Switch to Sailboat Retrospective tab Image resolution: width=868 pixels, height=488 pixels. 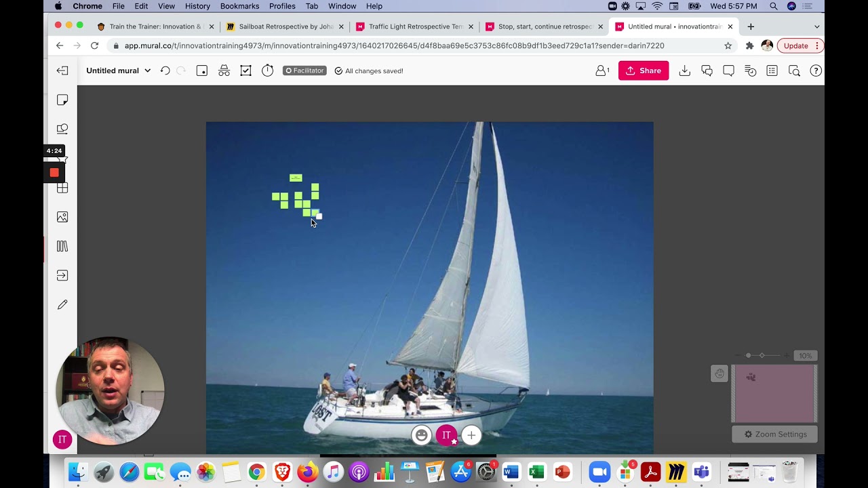[x=285, y=26]
